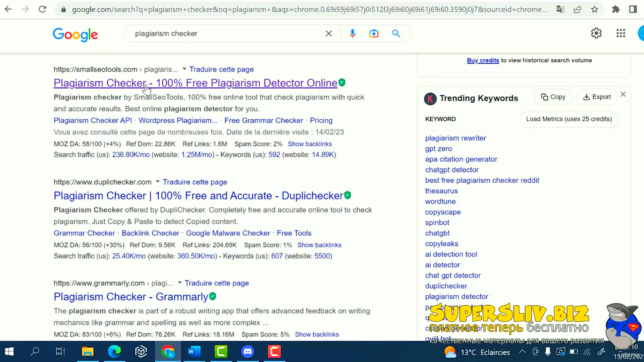The height and width of the screenshot is (362, 644).
Task: Click the green shield next to Grammarly result
Action: (213, 296)
